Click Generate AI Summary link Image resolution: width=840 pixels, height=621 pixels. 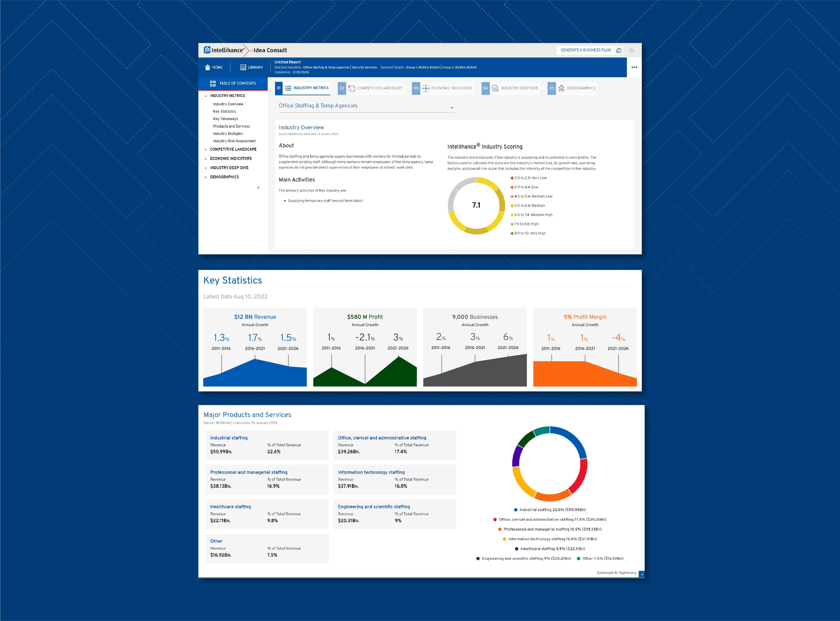pos(616,573)
